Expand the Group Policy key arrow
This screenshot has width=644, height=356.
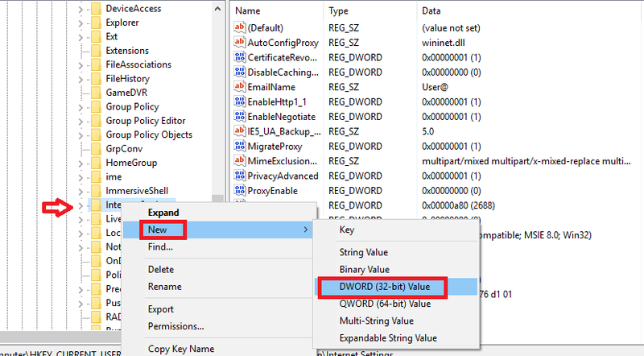coord(80,107)
